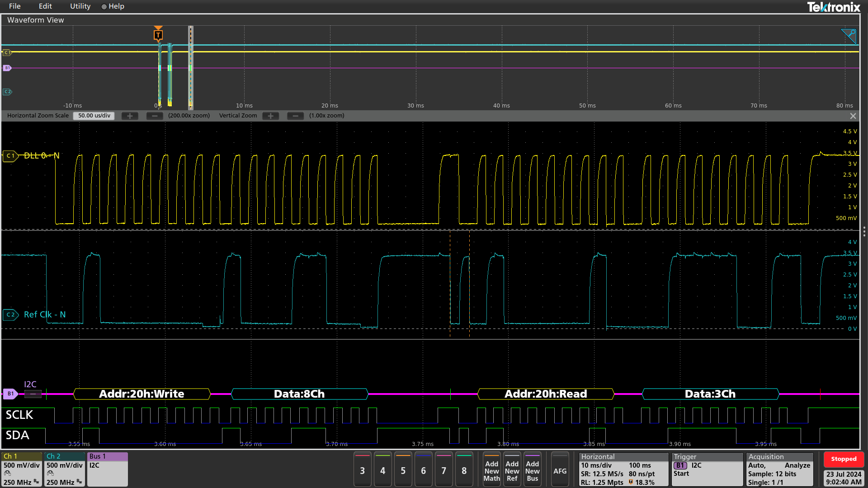868x488 pixels.
Task: Click Add New Ref button
Action: click(x=512, y=470)
